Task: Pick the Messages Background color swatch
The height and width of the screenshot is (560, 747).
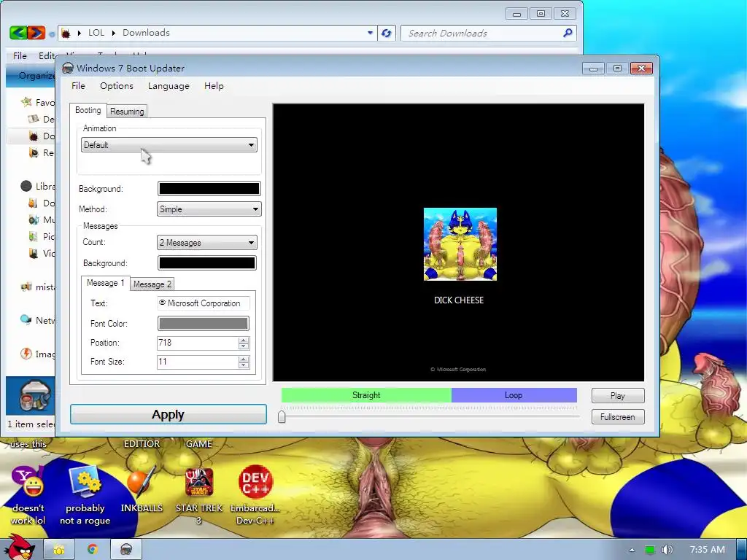Action: 206,262
